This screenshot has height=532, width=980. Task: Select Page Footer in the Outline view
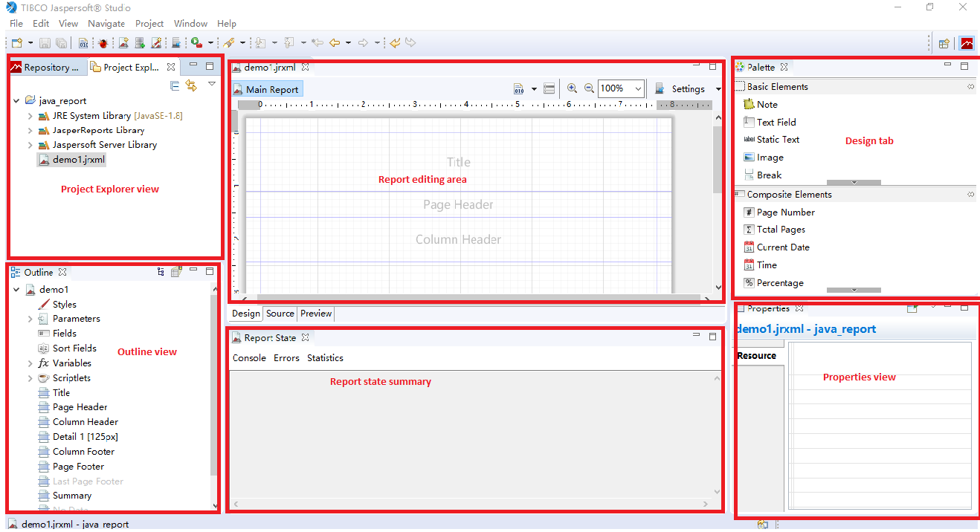click(x=77, y=466)
